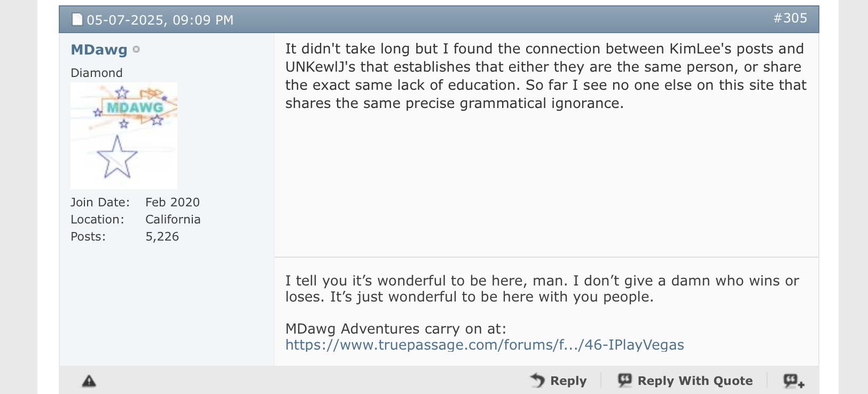
Task: Click the MDAWG banner in the avatar image
Action: pyautogui.click(x=135, y=107)
